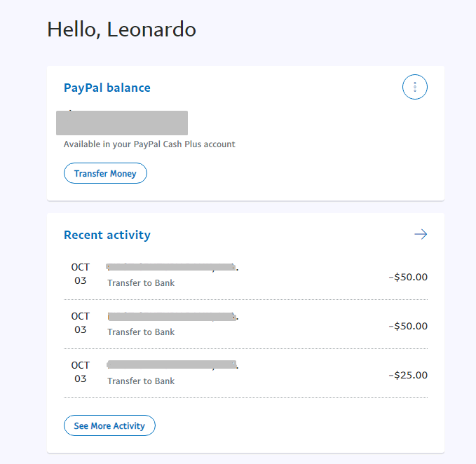Click OCT 03 date on the -$25.00 transfer

(81, 371)
